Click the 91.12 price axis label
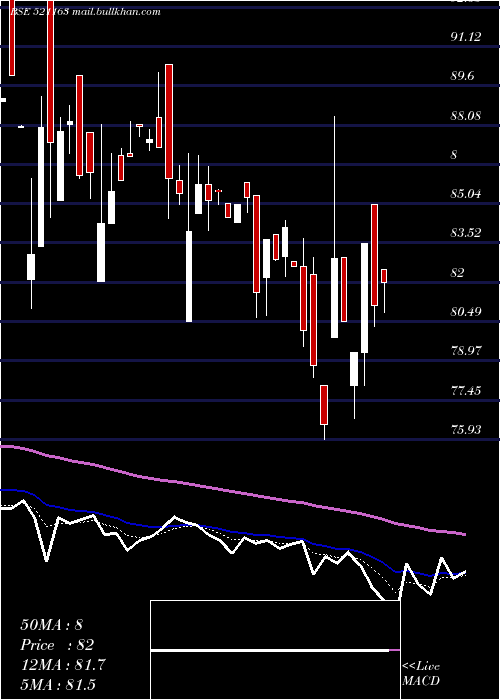This screenshot has width=500, height=700. pyautogui.click(x=466, y=37)
